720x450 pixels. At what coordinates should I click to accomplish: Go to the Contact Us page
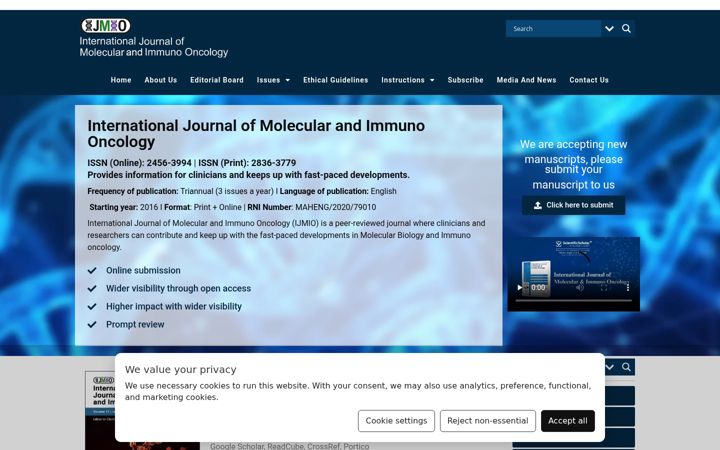click(589, 80)
